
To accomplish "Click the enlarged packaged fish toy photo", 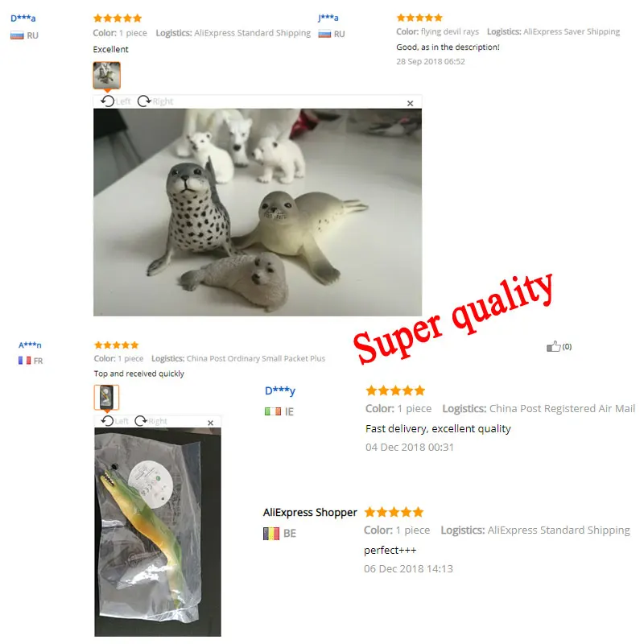I will click(158, 532).
